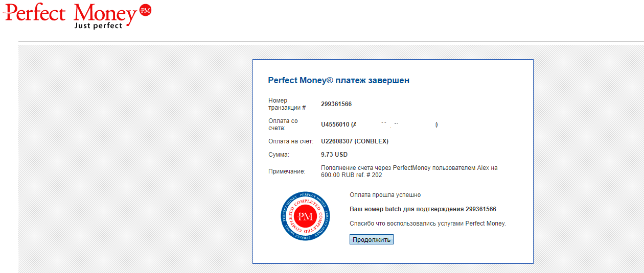Select the batch confirmation line 'Ваш номер batch'
Screen dimensions: 644x273
point(423,209)
